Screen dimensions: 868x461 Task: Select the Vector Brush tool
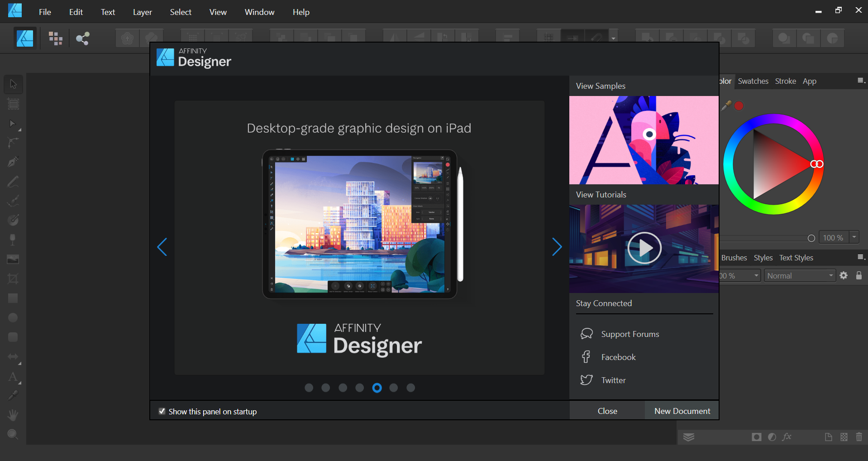tap(13, 201)
